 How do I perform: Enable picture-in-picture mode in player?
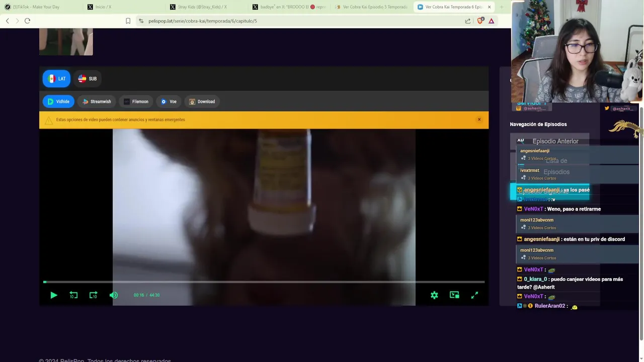tap(454, 295)
